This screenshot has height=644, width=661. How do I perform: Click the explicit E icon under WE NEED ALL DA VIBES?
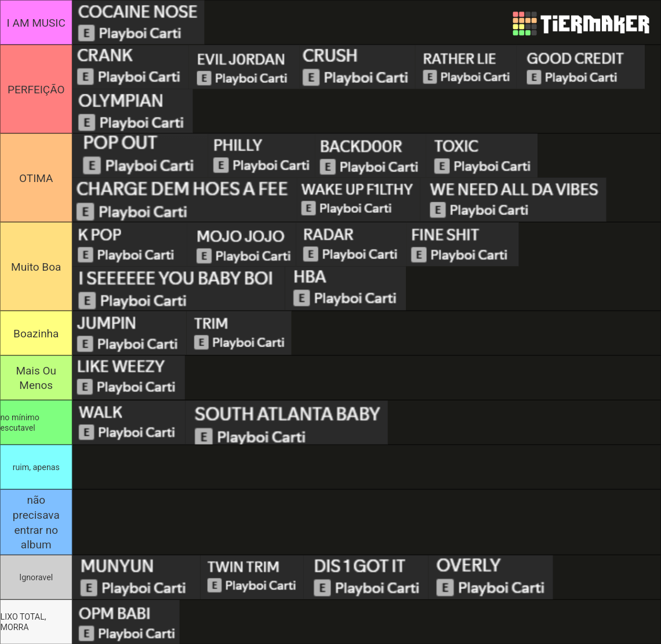point(438,209)
